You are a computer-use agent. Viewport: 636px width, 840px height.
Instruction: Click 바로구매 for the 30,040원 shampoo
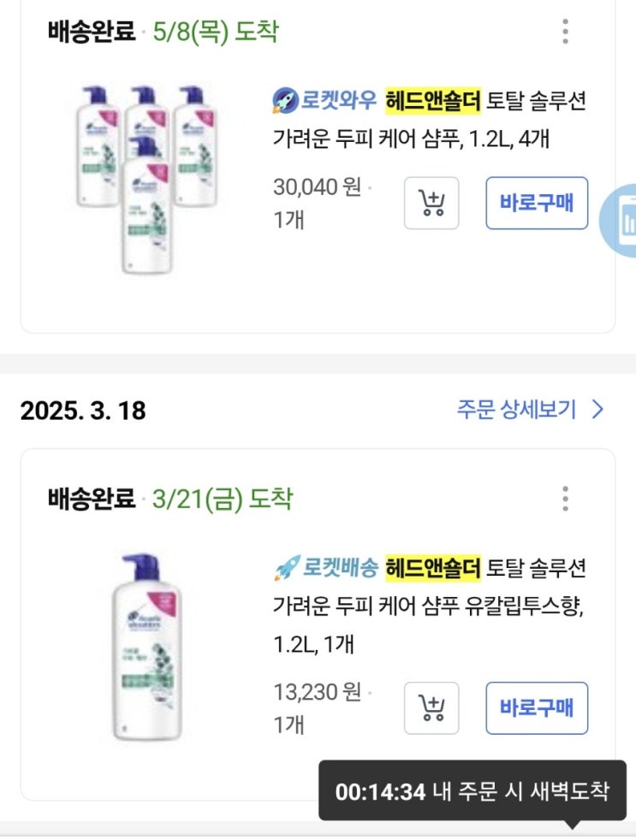[537, 204]
